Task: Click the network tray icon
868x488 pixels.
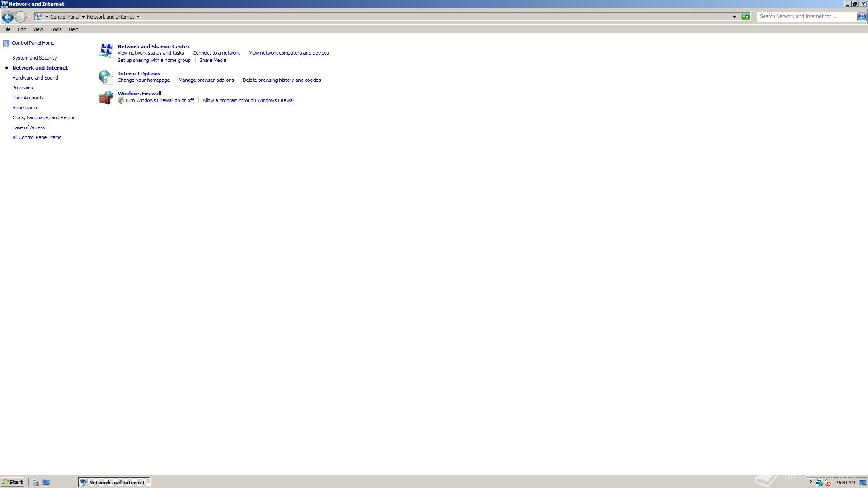Action: (x=819, y=483)
